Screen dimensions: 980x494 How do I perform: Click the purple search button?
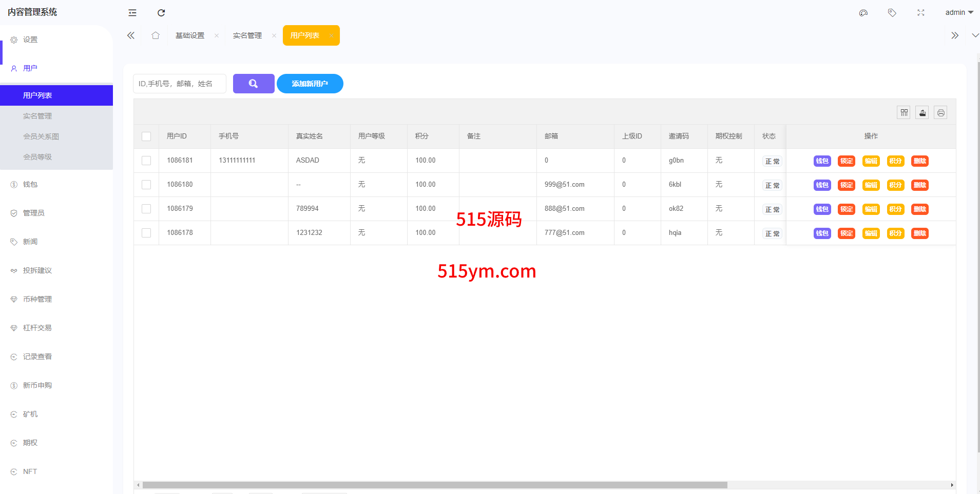pos(254,84)
